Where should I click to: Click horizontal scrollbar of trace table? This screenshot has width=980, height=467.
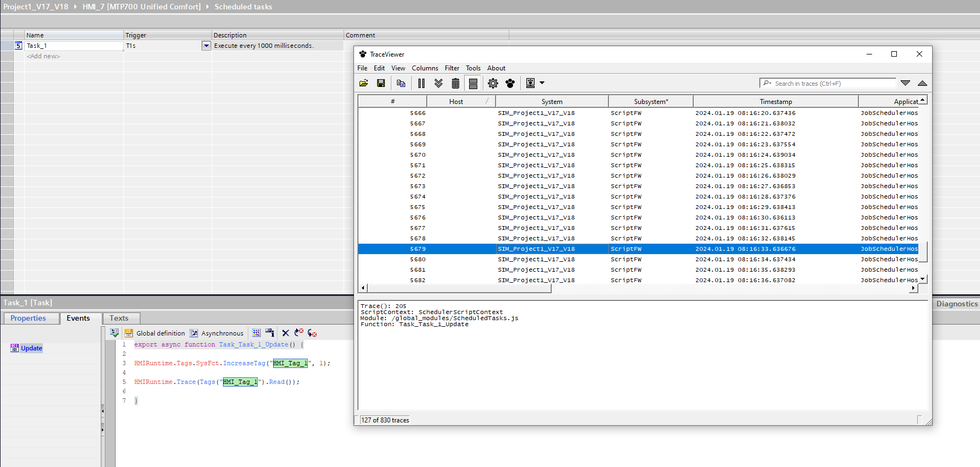coord(459,288)
